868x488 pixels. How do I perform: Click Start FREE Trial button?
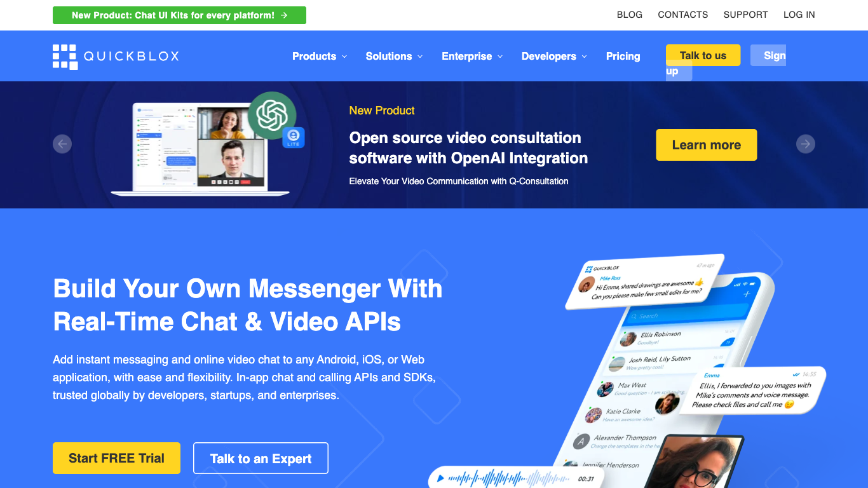(116, 458)
